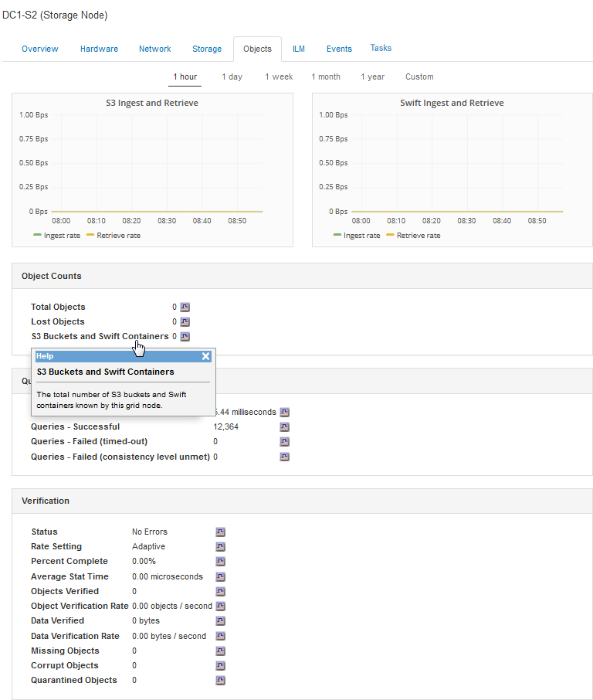Open chart icon for Queries - Successful

[284, 426]
